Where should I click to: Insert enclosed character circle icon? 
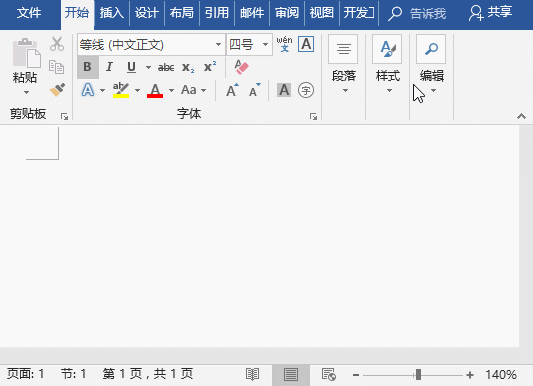point(306,90)
